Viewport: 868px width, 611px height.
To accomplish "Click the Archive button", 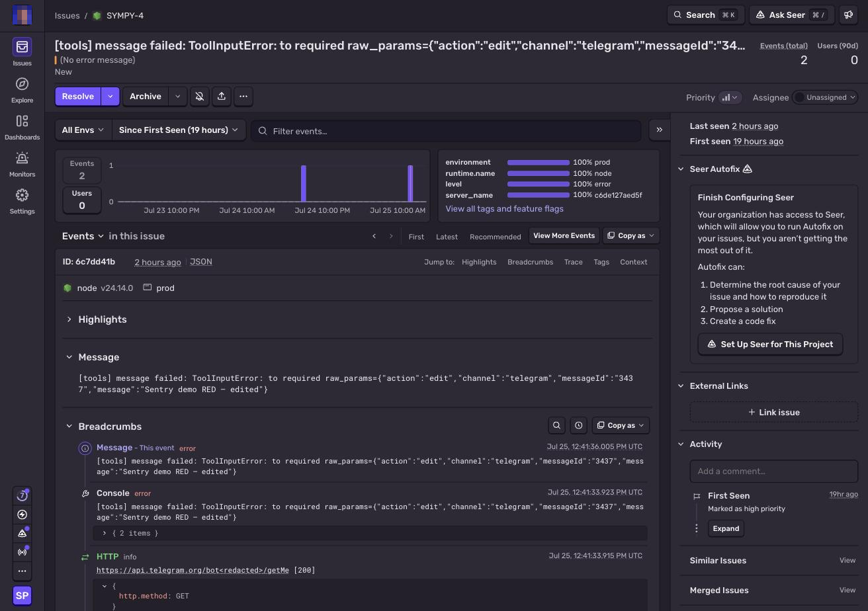I will (x=146, y=97).
